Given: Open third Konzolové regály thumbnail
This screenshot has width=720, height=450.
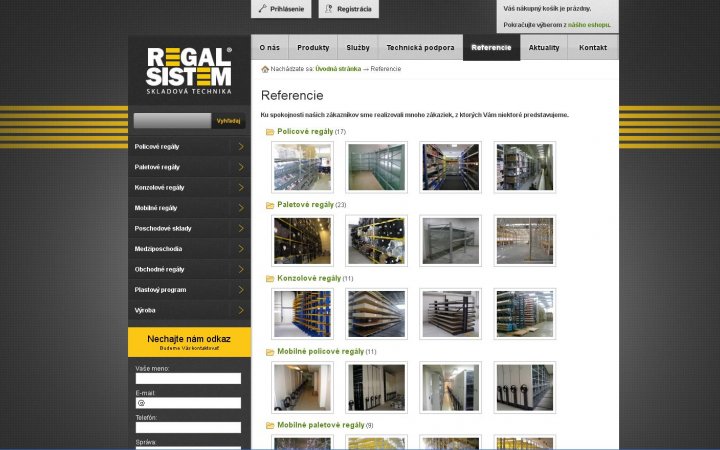Looking at the screenshot, I should coord(450,314).
